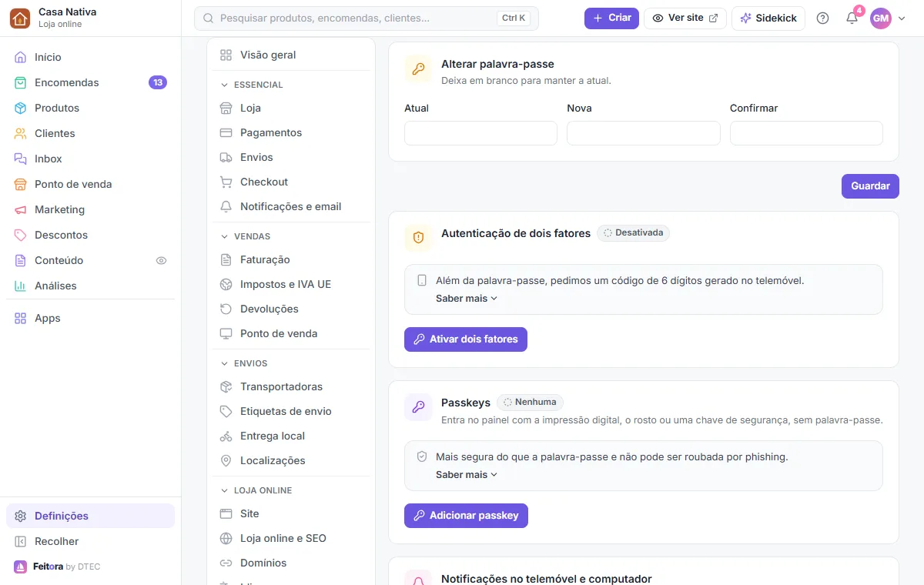Click the Guardar button
Screen dimensions: 924x585
click(x=870, y=186)
